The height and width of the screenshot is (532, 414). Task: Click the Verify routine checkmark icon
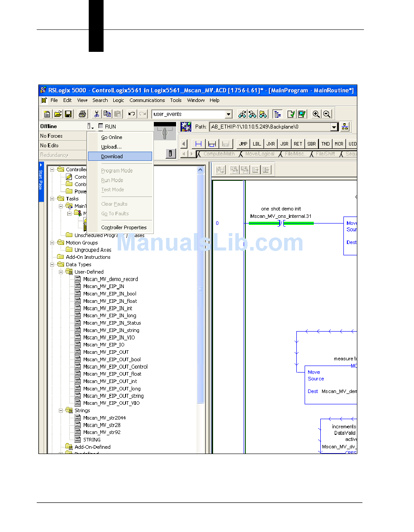[291, 114]
